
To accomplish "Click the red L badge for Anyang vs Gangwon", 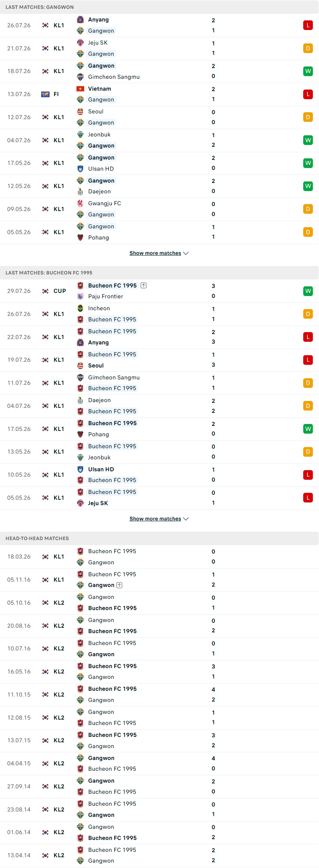I will pos(308,25).
